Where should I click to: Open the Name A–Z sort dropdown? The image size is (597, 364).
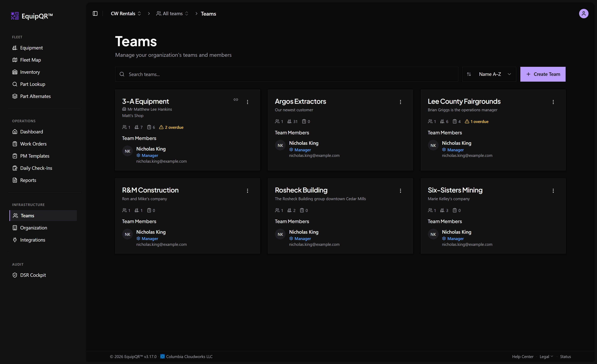(489, 74)
